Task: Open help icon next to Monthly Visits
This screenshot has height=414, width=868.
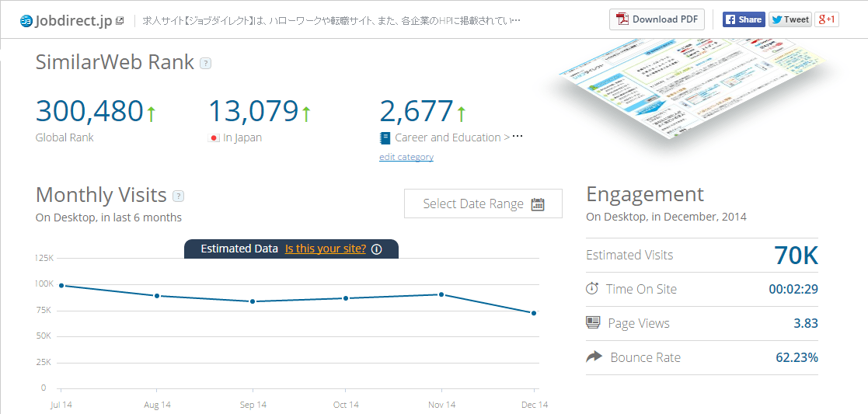Action: click(x=178, y=196)
